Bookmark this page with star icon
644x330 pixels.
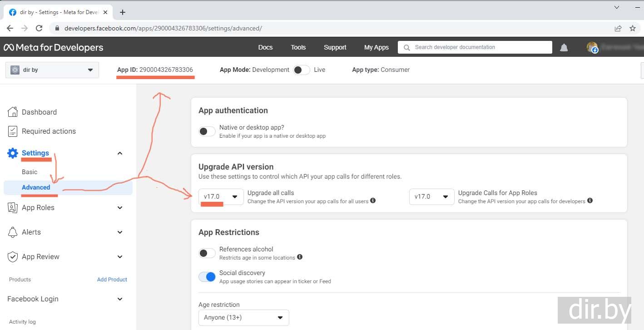coord(632,28)
